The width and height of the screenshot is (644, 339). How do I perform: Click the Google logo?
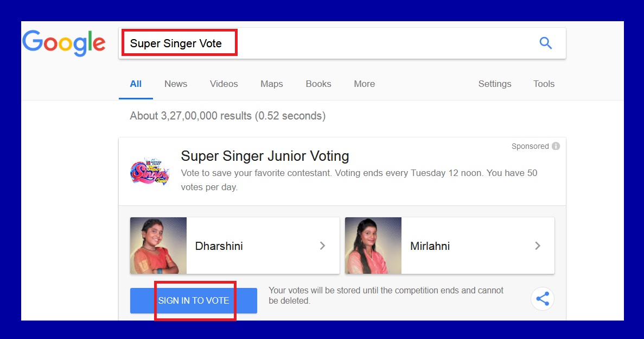(64, 43)
